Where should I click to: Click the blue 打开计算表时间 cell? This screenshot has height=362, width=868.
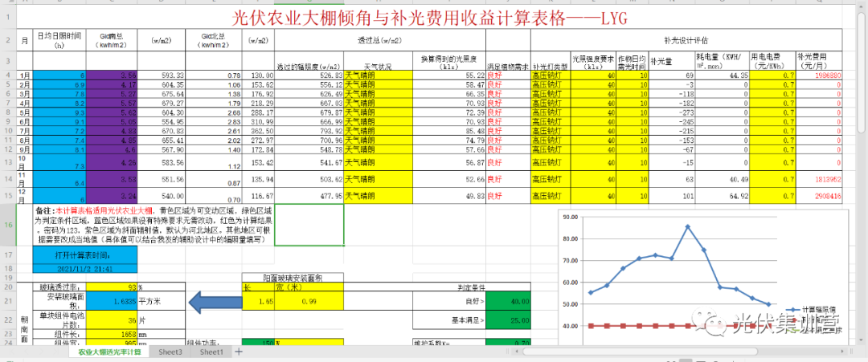[84, 254]
